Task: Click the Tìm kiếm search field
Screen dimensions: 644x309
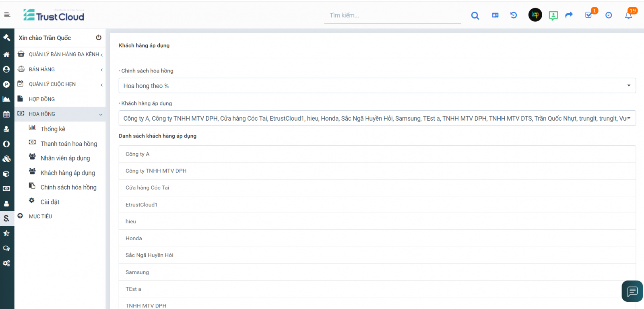Action: point(392,15)
